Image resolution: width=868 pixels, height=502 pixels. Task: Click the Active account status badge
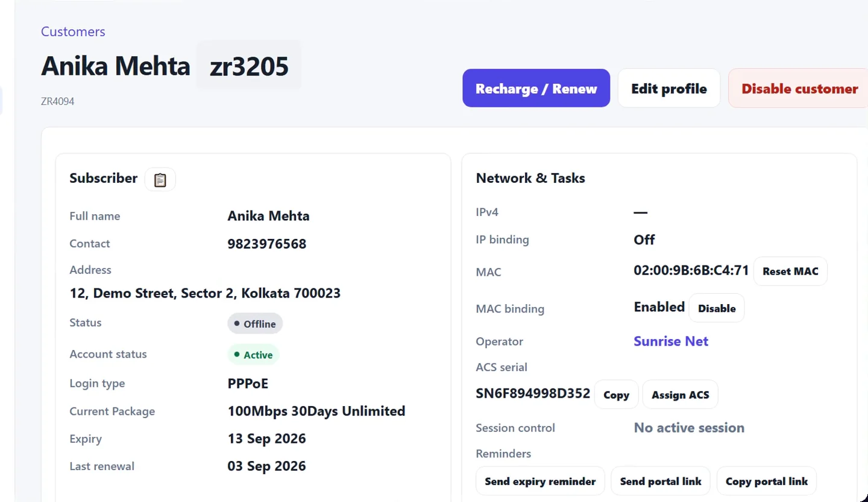pos(254,355)
